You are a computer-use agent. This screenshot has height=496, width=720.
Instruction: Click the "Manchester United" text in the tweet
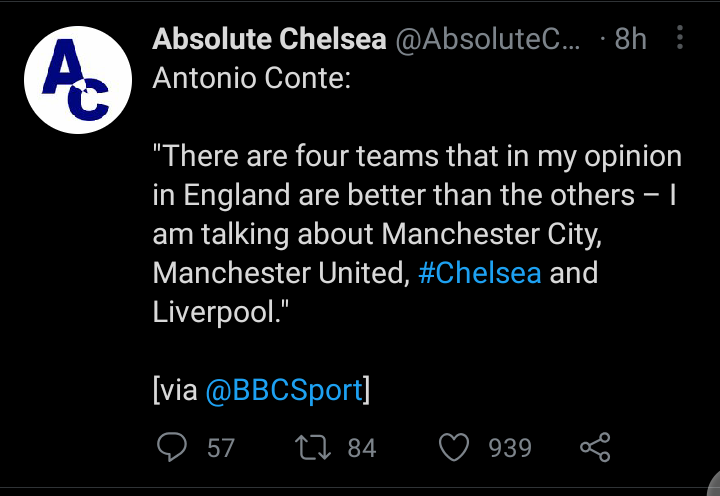point(281,273)
